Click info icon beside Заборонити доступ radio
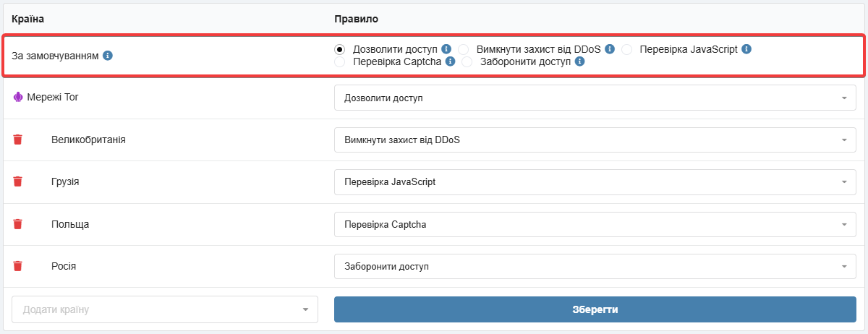This screenshot has height=334, width=868. (579, 61)
